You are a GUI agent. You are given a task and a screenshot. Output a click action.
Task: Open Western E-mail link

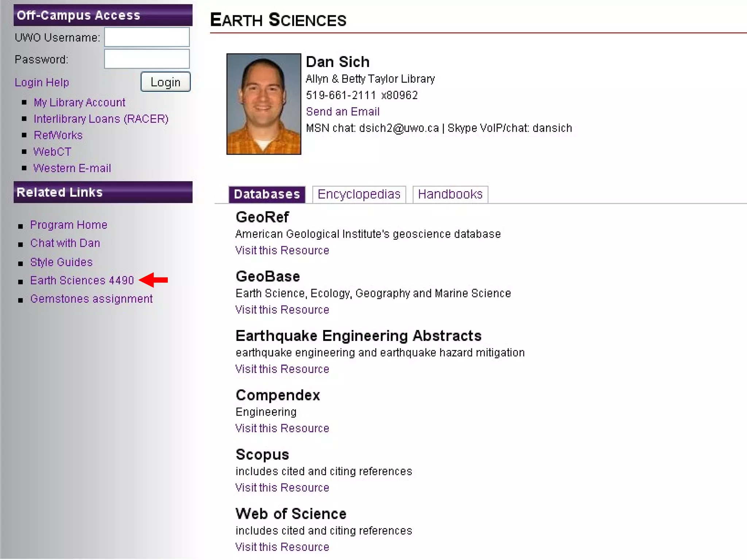[x=72, y=168]
